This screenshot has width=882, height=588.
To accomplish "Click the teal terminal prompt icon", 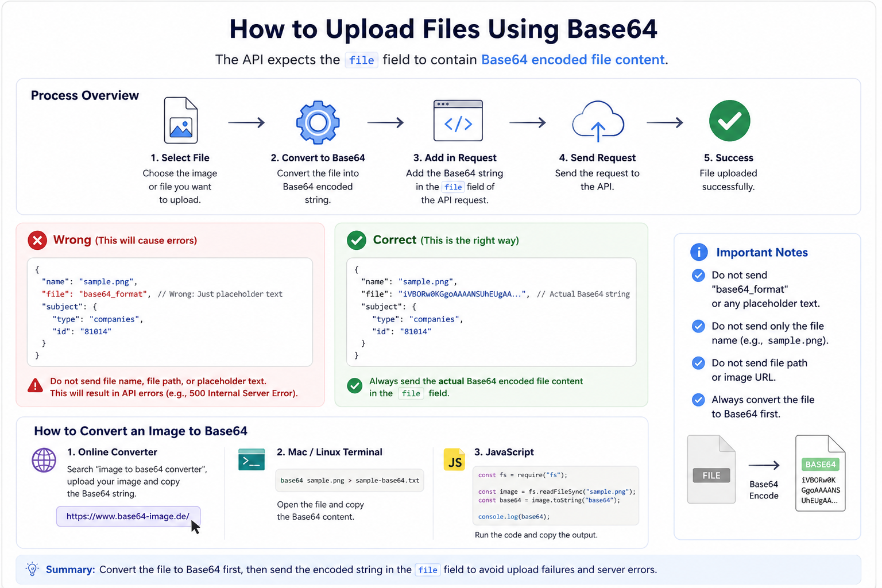I will [x=252, y=459].
